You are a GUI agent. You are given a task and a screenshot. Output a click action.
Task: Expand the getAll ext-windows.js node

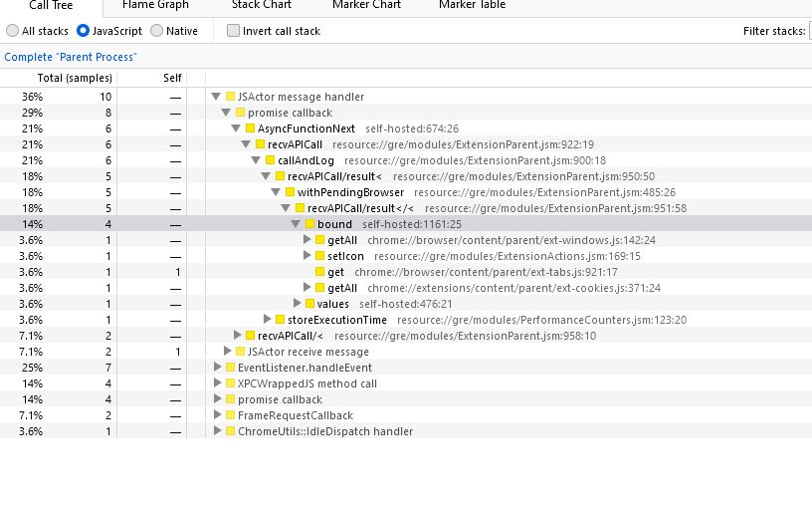(307, 239)
